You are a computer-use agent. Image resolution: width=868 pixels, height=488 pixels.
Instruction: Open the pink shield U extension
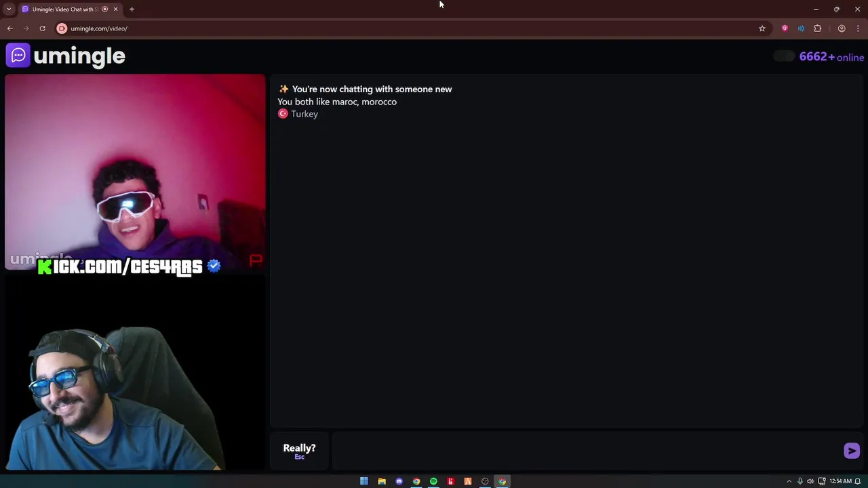(785, 28)
